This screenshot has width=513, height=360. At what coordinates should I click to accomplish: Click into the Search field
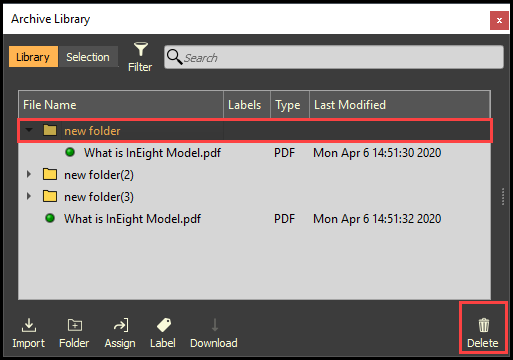[334, 57]
